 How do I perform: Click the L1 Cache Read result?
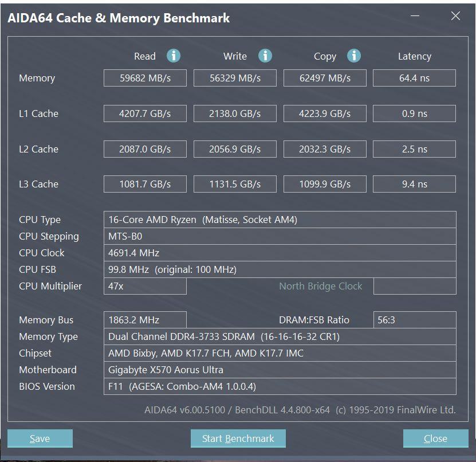click(x=145, y=113)
